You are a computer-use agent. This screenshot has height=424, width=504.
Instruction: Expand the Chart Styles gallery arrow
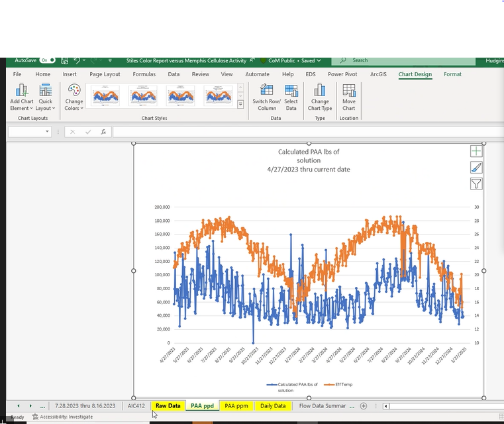point(240,105)
